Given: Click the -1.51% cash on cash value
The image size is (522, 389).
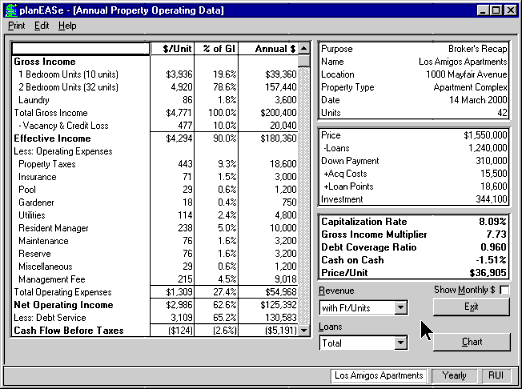Looking at the screenshot, I should click(491, 260).
